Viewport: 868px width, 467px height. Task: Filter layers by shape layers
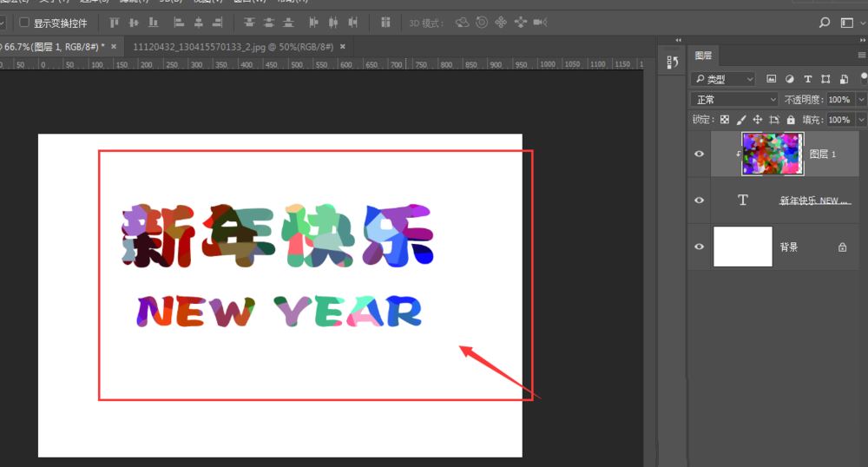point(825,79)
